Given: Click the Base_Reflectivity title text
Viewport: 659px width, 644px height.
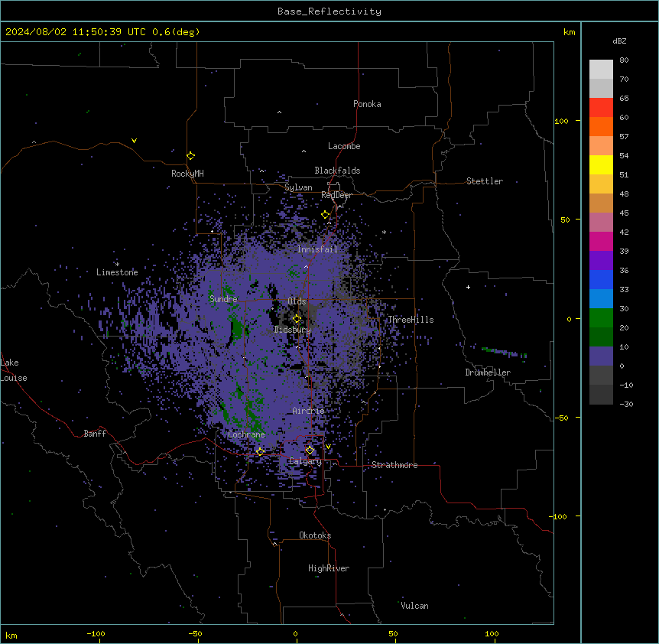Looking at the screenshot, I should click(329, 11).
